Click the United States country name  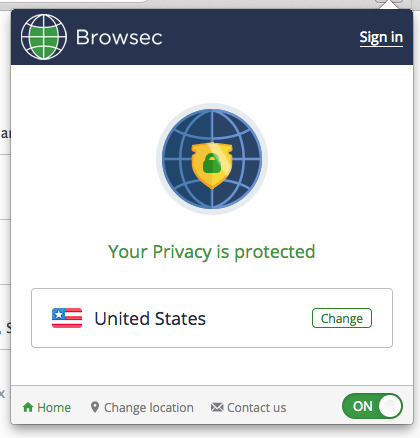(x=150, y=318)
